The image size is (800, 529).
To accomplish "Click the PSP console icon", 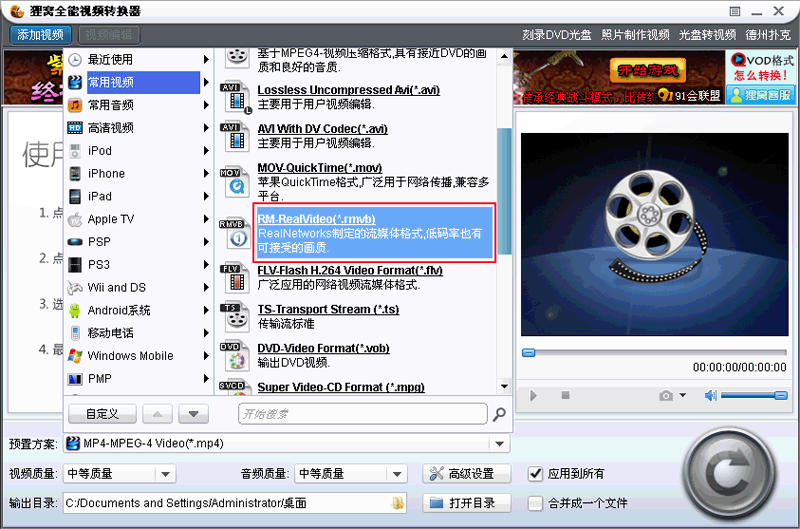I will point(75,242).
